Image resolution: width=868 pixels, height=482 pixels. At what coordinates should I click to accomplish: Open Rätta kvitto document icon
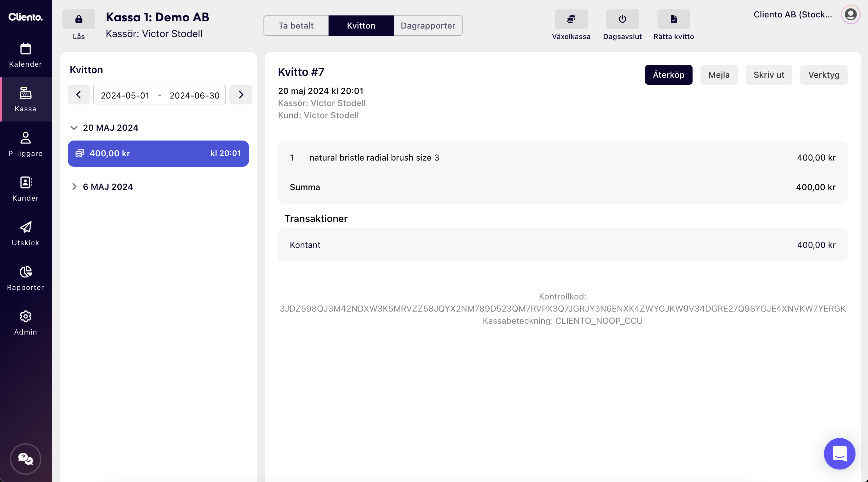[673, 19]
